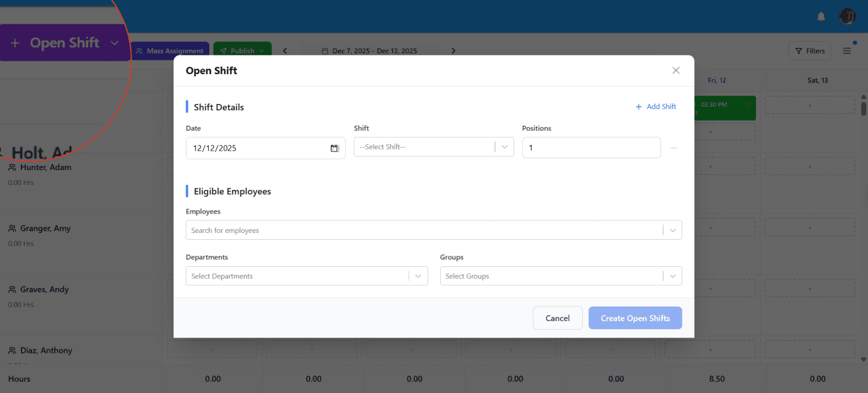Click the Search for employees field
The height and width of the screenshot is (393, 868).
433,230
